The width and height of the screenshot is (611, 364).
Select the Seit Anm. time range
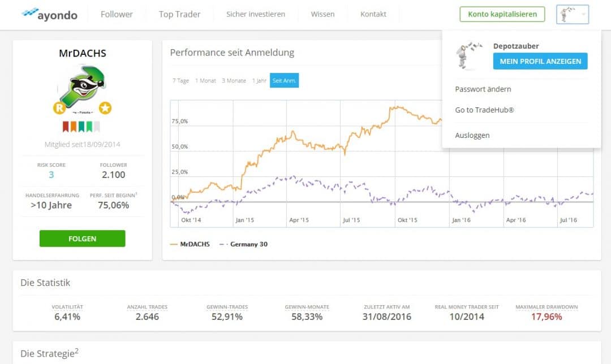tap(284, 81)
